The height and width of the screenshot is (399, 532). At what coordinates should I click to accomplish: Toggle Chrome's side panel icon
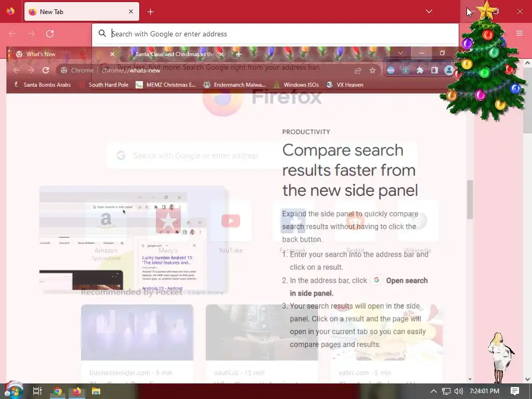point(434,70)
